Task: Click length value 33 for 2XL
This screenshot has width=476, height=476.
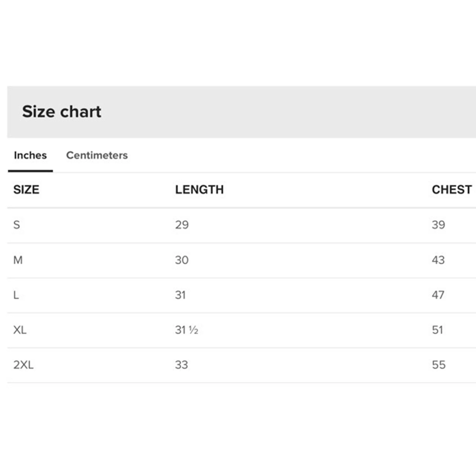Action: click(x=182, y=365)
